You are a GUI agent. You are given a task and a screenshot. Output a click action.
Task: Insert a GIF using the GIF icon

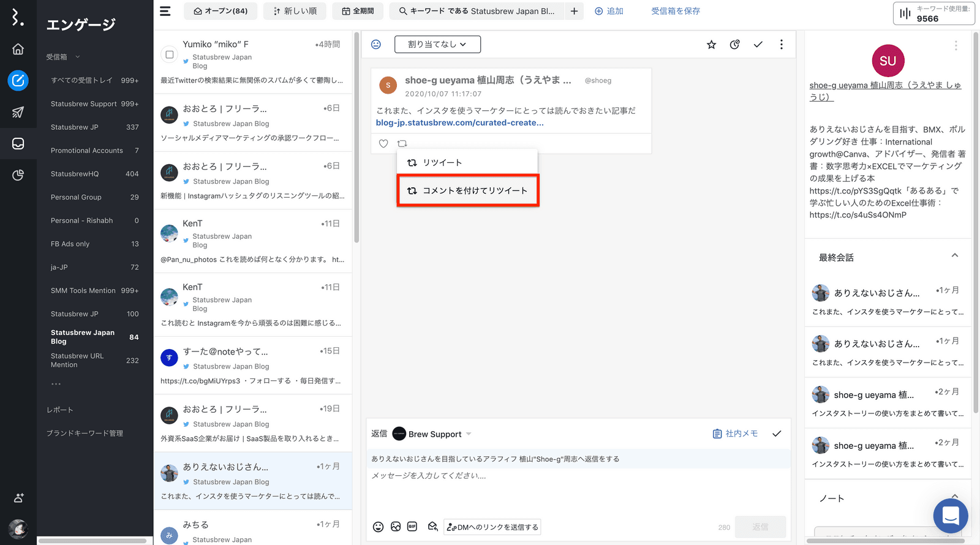point(412,527)
